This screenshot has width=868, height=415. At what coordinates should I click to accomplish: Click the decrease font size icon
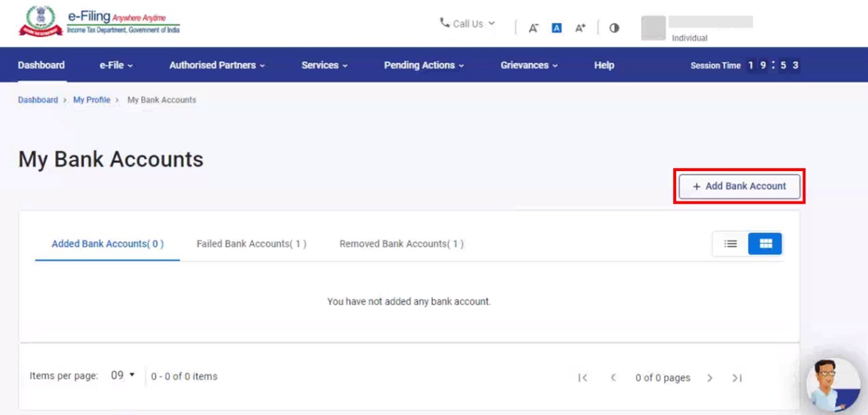533,28
